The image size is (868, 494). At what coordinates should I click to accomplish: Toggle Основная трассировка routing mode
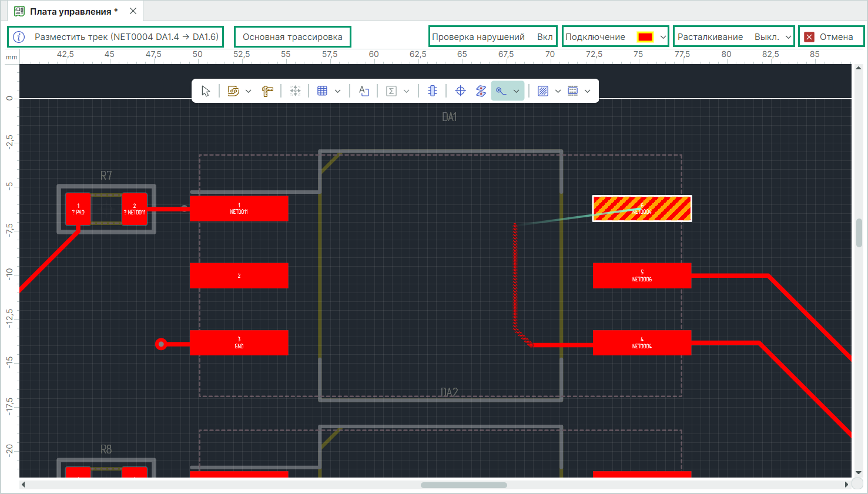tap(292, 36)
